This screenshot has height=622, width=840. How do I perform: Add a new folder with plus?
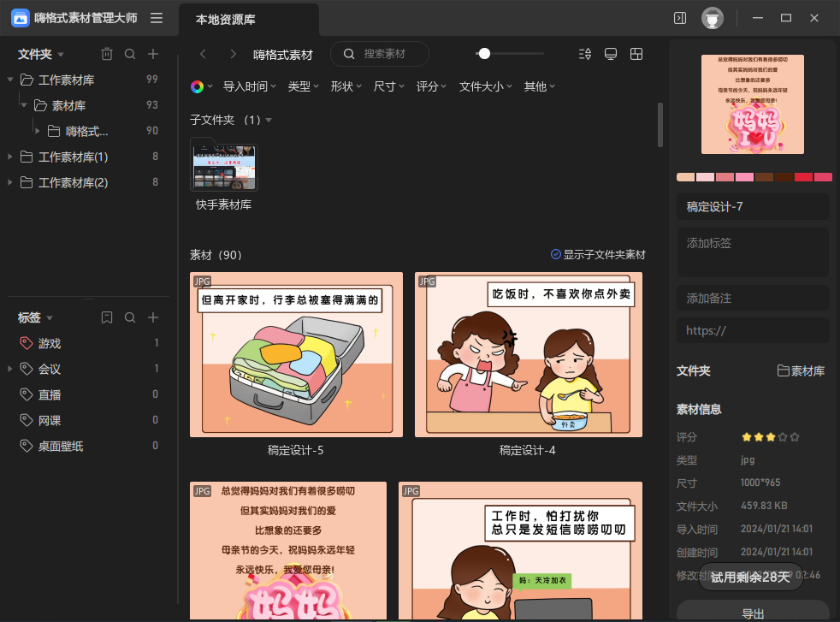point(153,54)
